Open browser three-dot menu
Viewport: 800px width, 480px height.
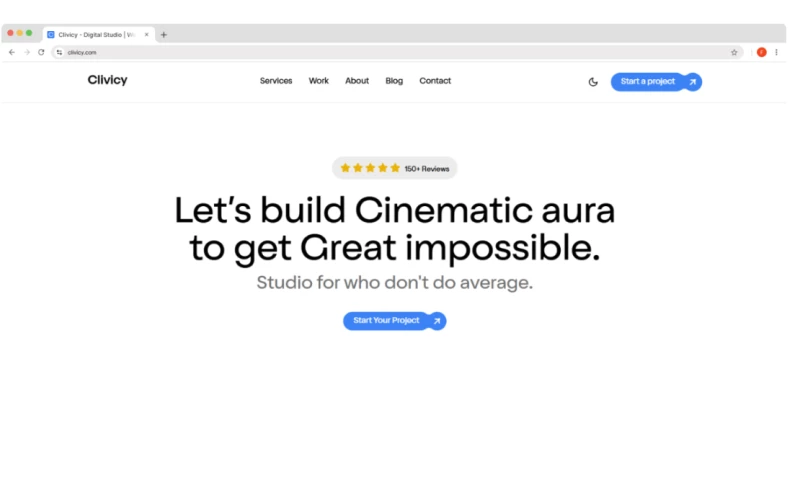777,53
